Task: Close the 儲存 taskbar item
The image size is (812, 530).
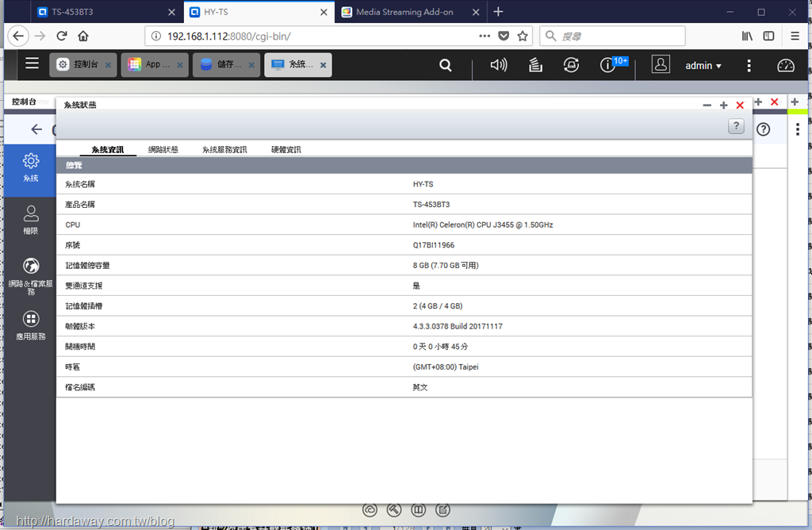Action: 251,65
